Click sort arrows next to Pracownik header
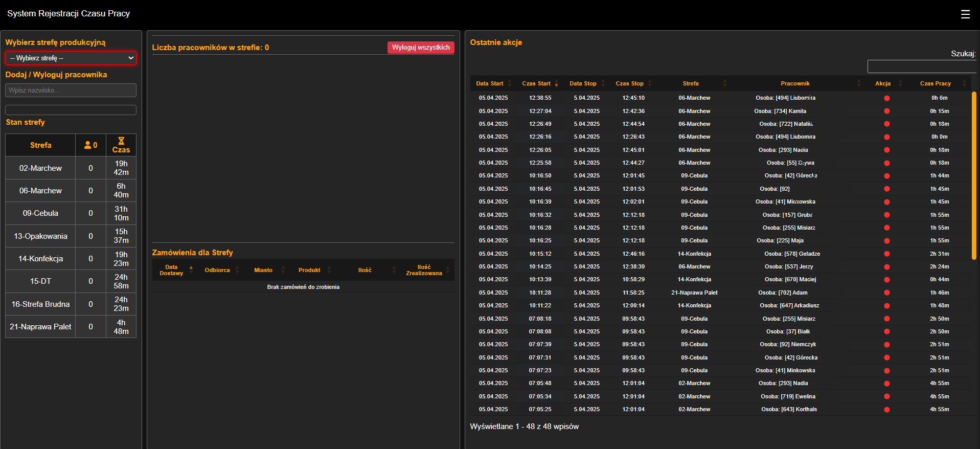 coord(859,83)
